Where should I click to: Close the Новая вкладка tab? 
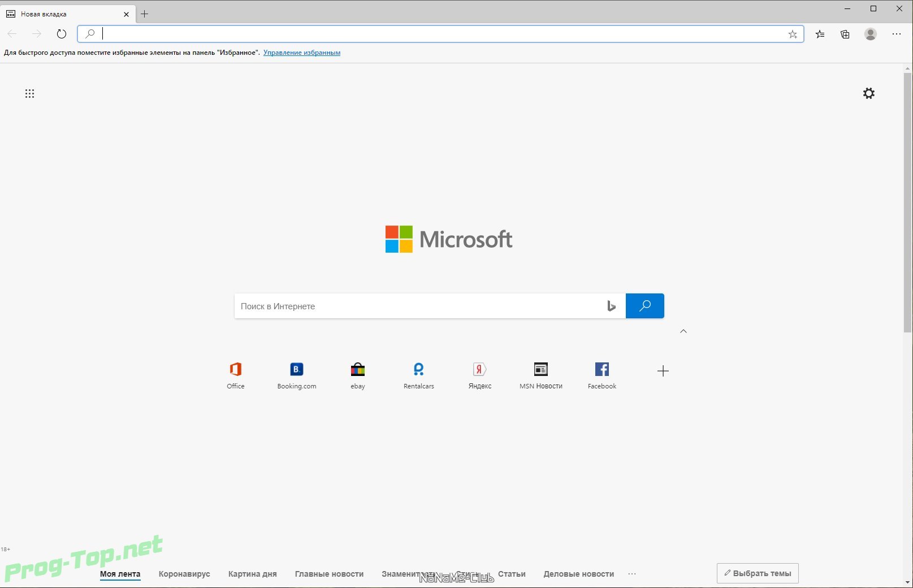pyautogui.click(x=126, y=14)
